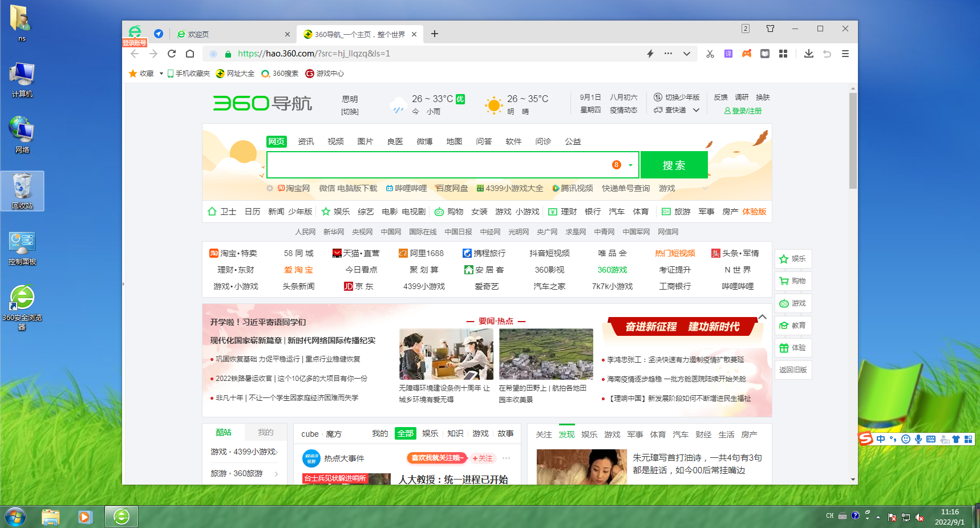Screen dimensions: 980x528
Task: Click 切换 to change city
Action: click(350, 112)
